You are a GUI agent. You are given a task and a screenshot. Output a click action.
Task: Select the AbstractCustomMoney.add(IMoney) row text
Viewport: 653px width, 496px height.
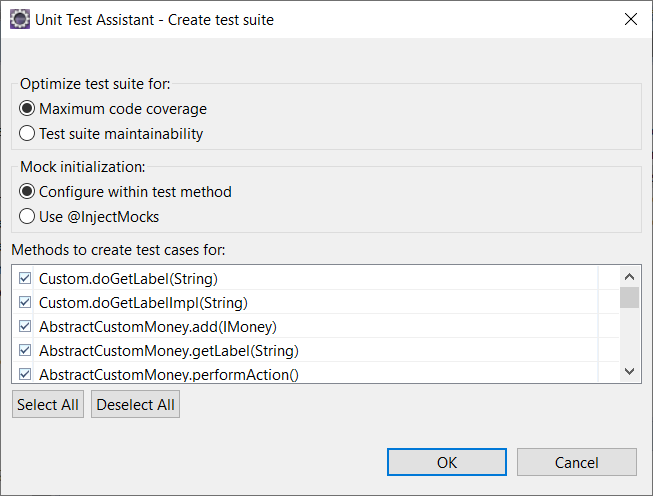[x=158, y=327]
